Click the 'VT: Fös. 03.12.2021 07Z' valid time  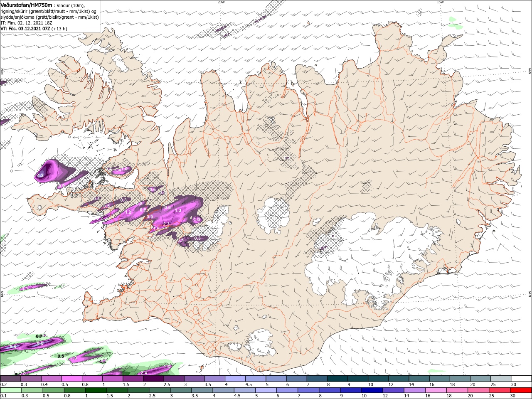point(25,29)
